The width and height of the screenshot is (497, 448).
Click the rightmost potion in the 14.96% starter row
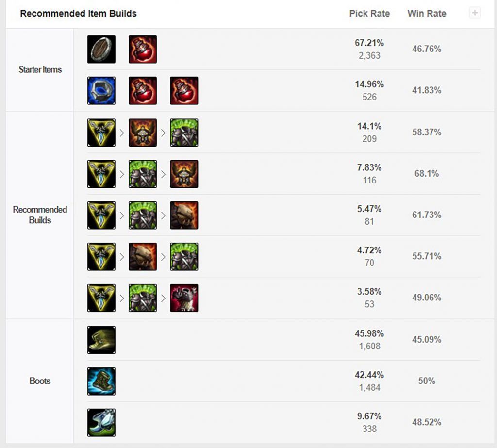[x=184, y=90]
